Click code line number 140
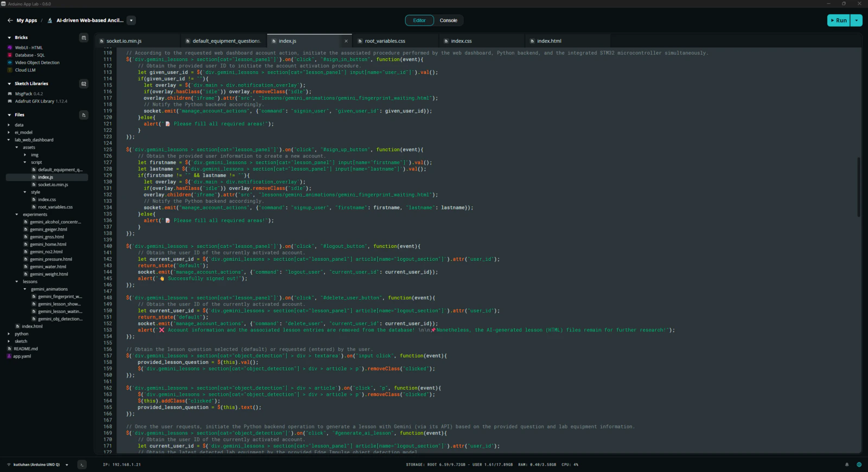 point(107,246)
